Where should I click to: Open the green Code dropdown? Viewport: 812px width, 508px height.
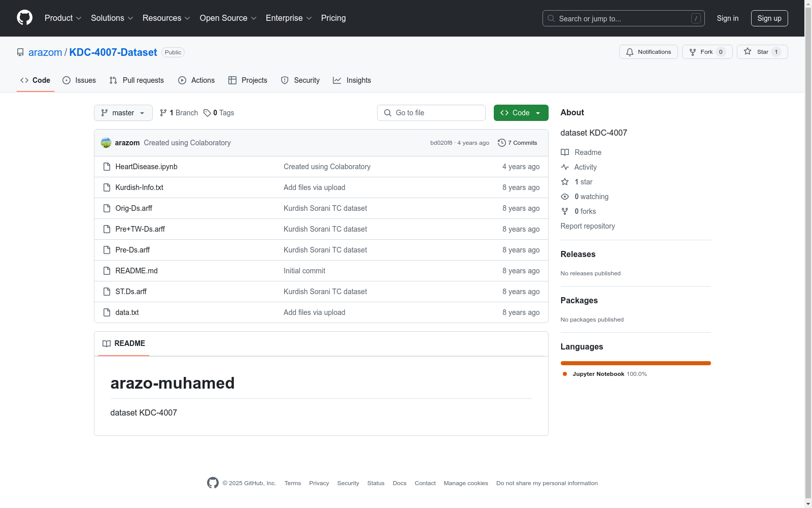[x=521, y=113]
